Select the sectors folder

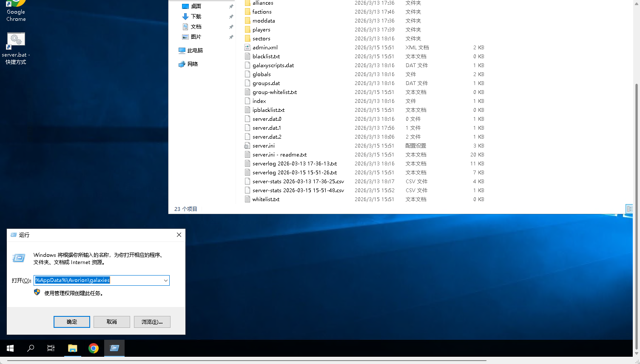(261, 39)
